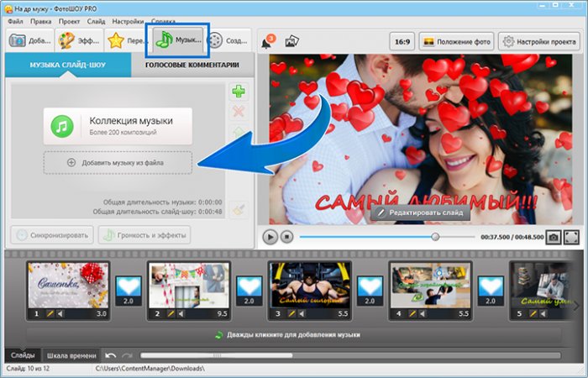
Task: Click the playback progress slider handle
Action: (x=435, y=238)
